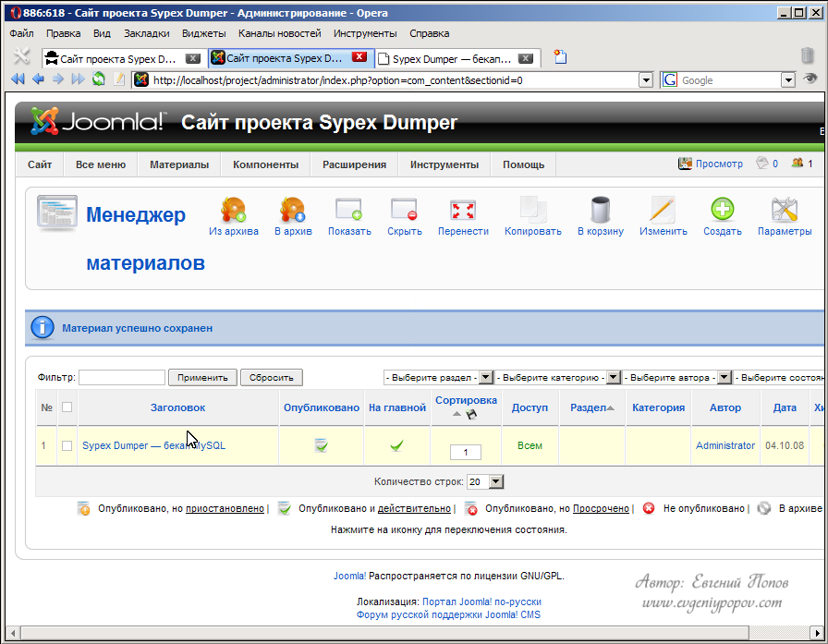This screenshot has height=644, width=828.
Task: Click the horizontal scrollbar left arrow
Action: pyautogui.click(x=12, y=632)
